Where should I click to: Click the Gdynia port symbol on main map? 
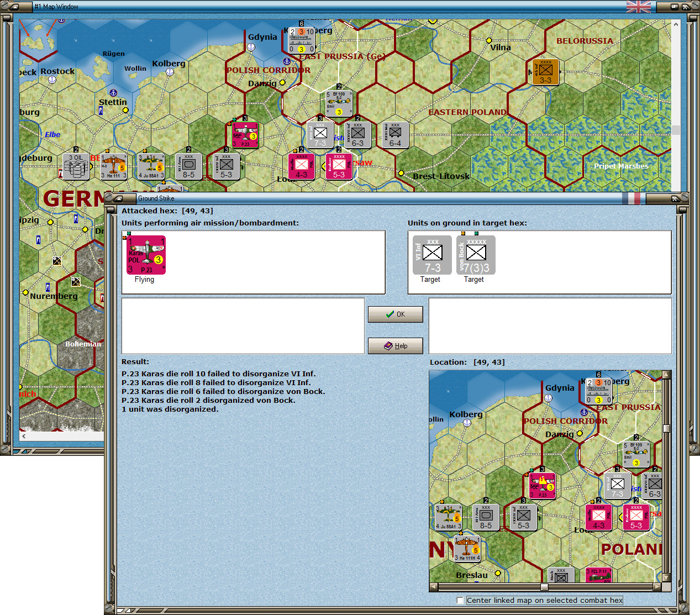click(x=251, y=47)
